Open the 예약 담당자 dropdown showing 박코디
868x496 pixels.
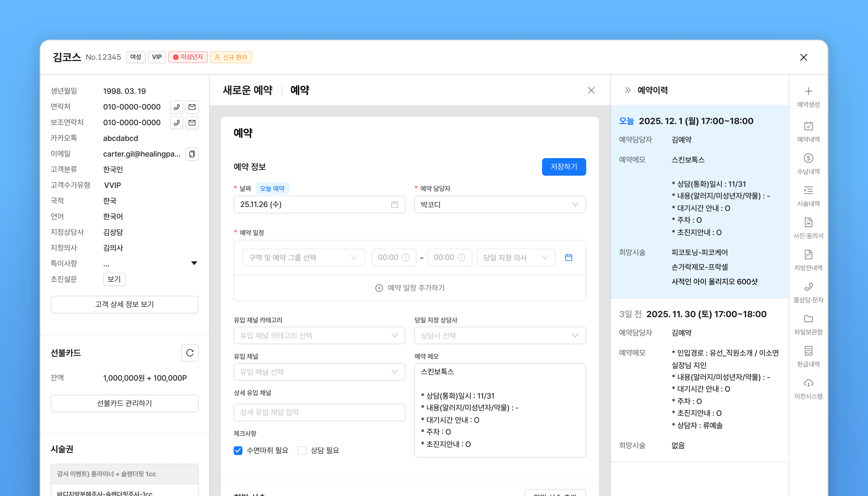click(x=500, y=204)
